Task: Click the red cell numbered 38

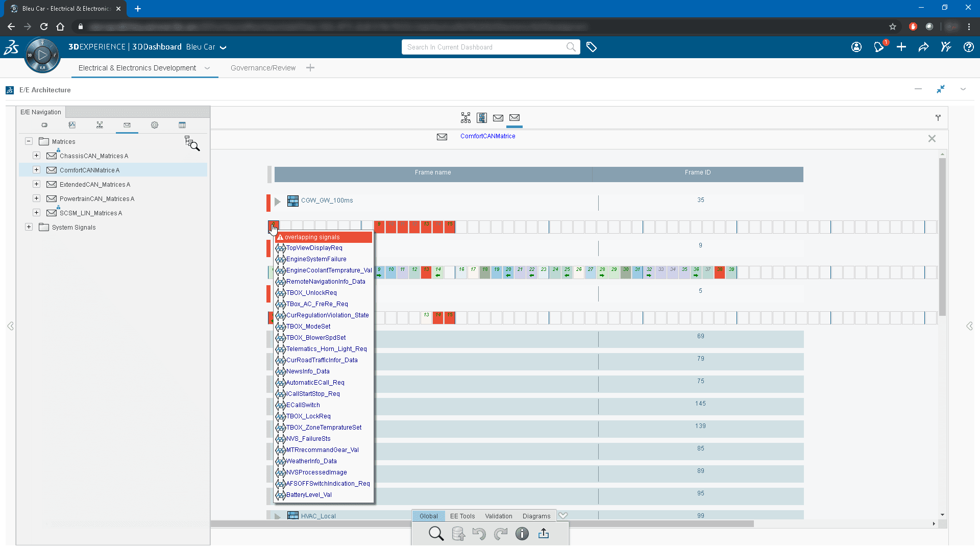Action: pyautogui.click(x=720, y=271)
